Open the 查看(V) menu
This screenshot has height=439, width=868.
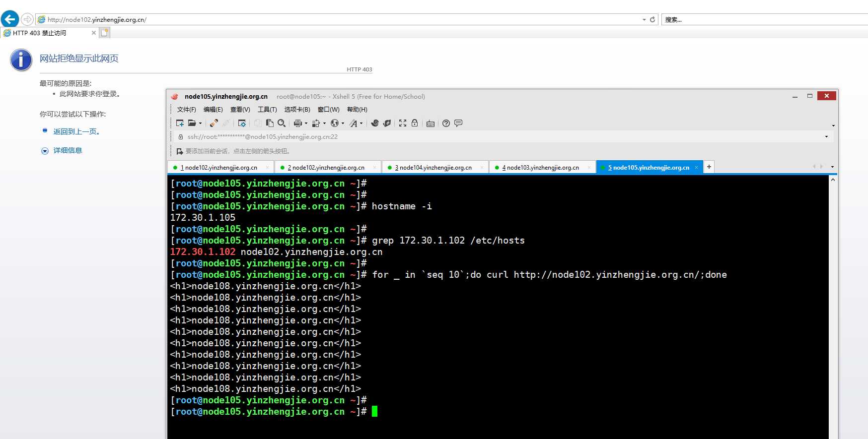coord(240,110)
